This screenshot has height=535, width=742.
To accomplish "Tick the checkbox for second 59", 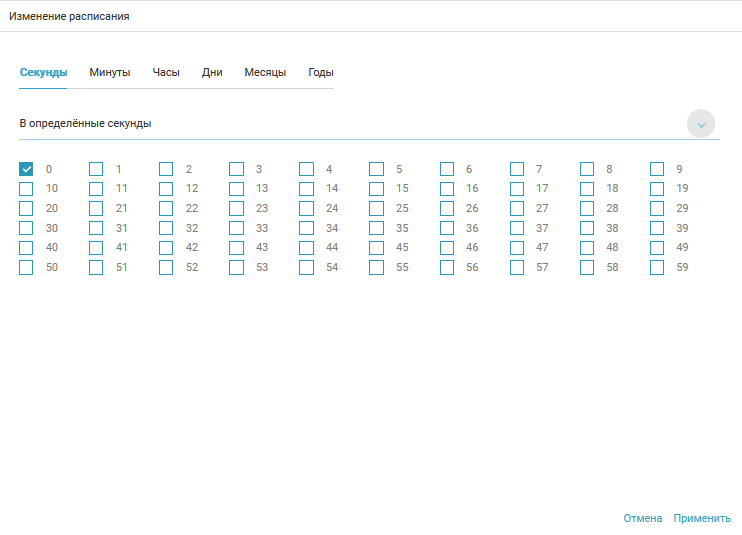I will (x=657, y=267).
